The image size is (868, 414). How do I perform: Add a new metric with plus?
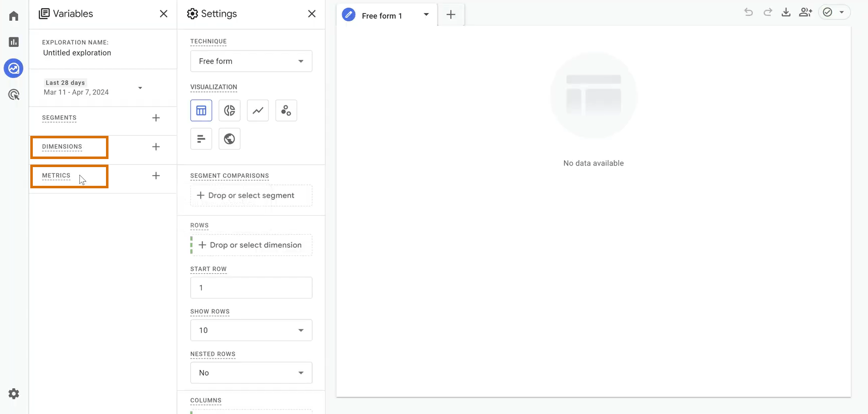coord(156,176)
